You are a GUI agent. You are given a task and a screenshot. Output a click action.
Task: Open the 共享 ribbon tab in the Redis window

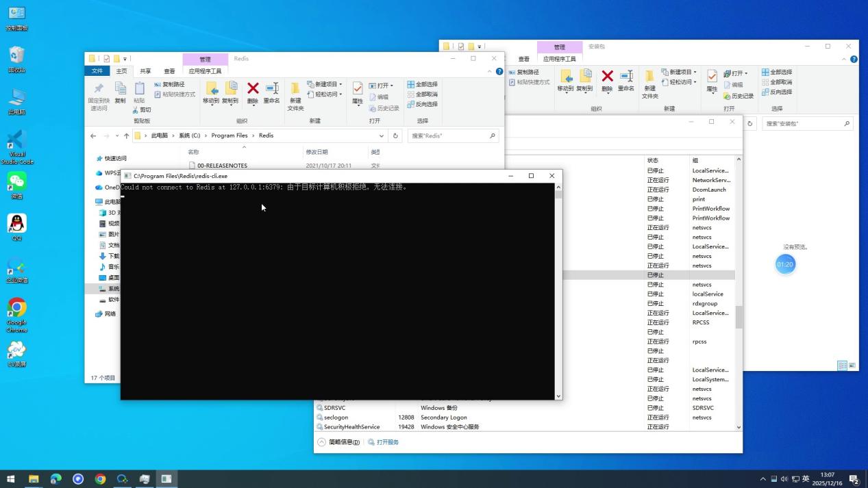click(x=145, y=71)
